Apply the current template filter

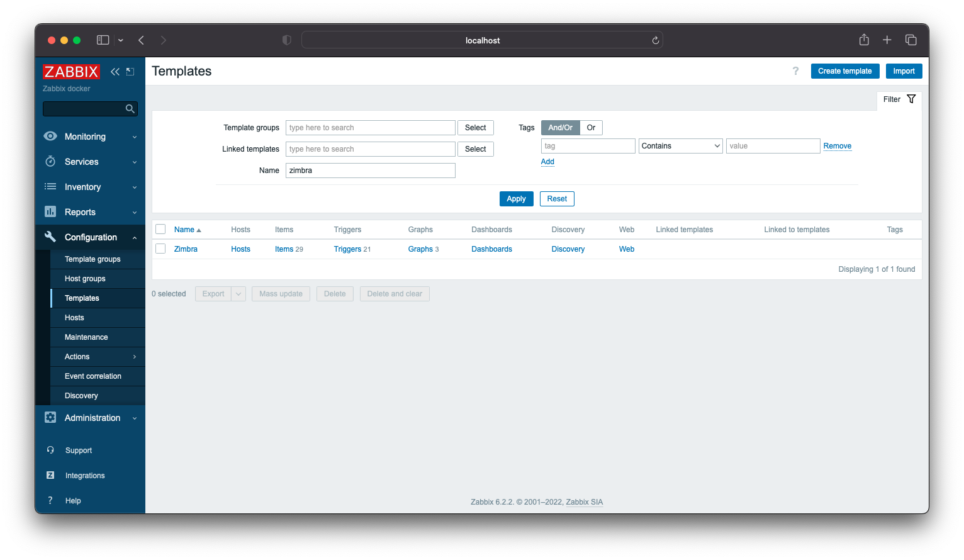516,198
